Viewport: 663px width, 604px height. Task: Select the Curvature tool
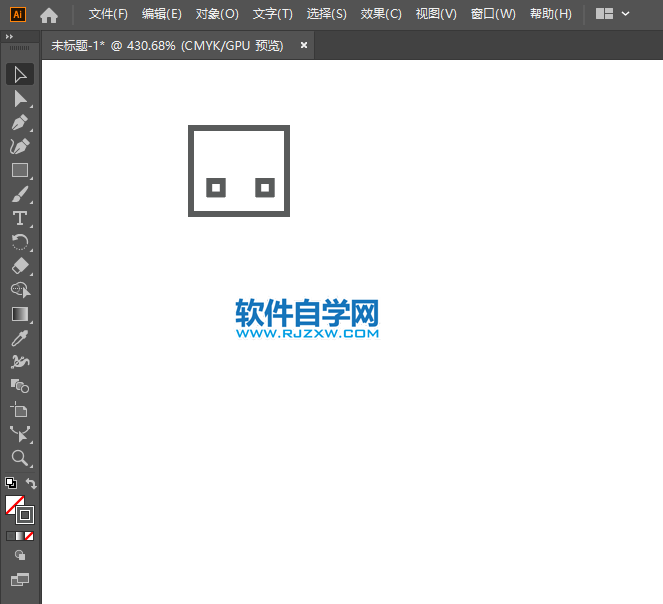pyautogui.click(x=20, y=146)
